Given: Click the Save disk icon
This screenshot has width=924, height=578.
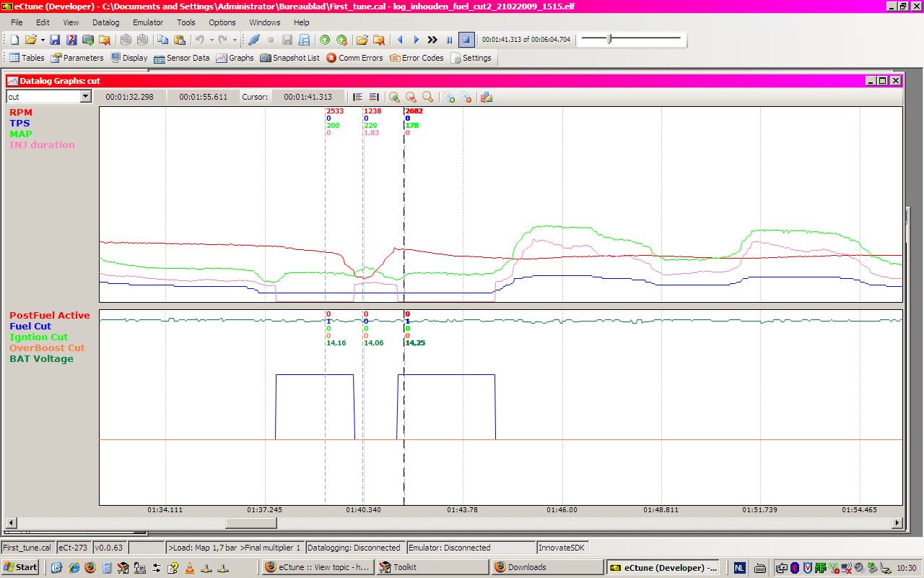Looking at the screenshot, I should point(55,40).
